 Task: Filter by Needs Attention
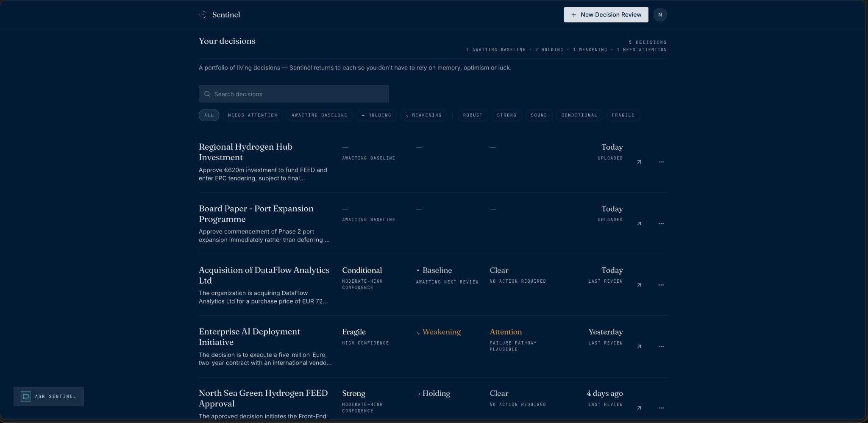[x=253, y=115]
